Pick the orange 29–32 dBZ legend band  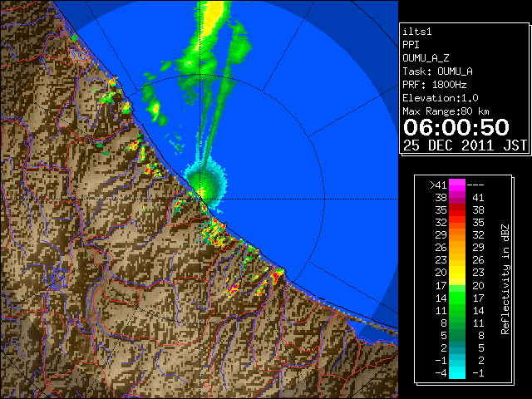point(457,235)
